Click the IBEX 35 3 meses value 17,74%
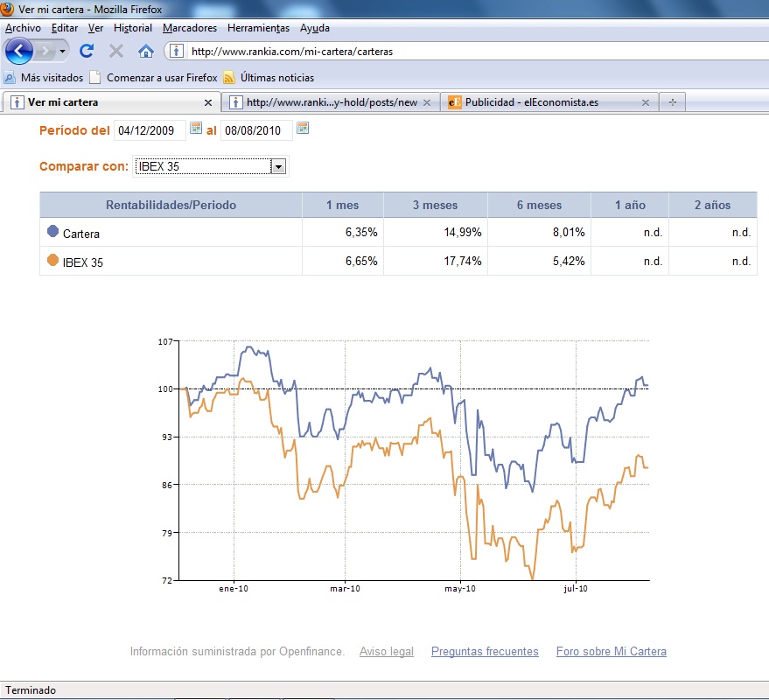769x700 pixels. point(463,261)
